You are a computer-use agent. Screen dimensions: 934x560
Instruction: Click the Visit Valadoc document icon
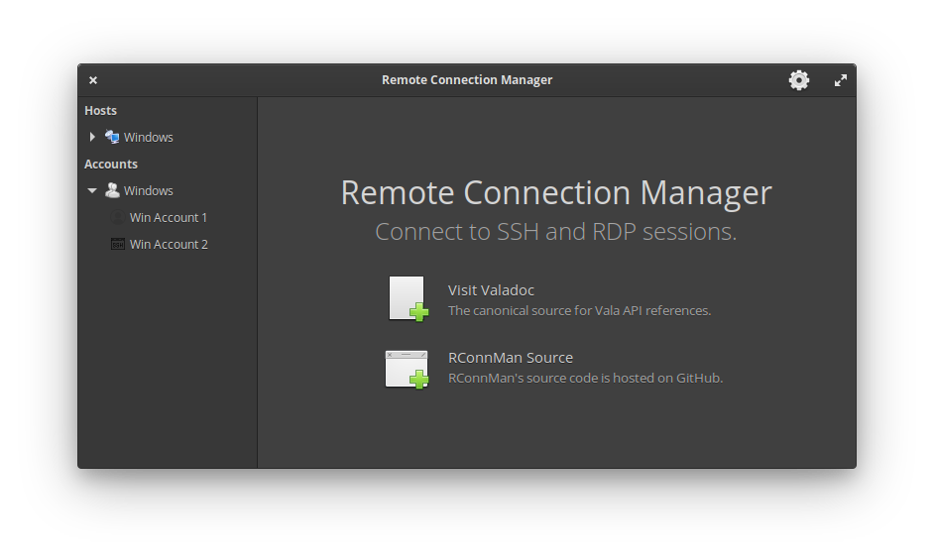409,299
